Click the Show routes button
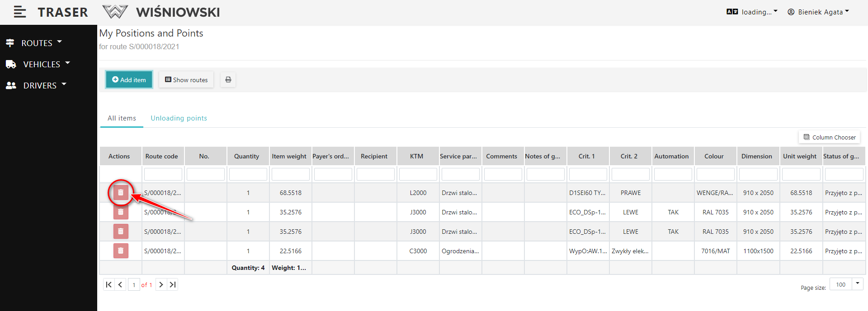Viewport: 868px width, 311px height. pos(186,80)
